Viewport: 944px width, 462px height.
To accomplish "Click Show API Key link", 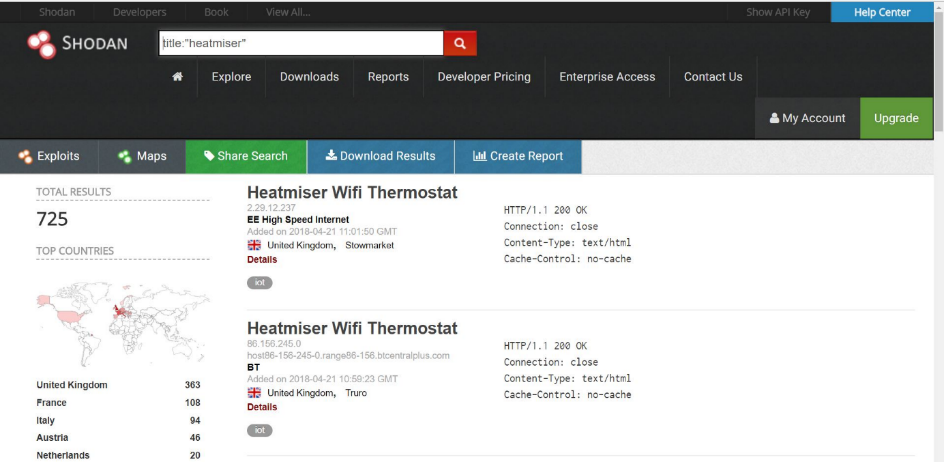I will point(778,12).
